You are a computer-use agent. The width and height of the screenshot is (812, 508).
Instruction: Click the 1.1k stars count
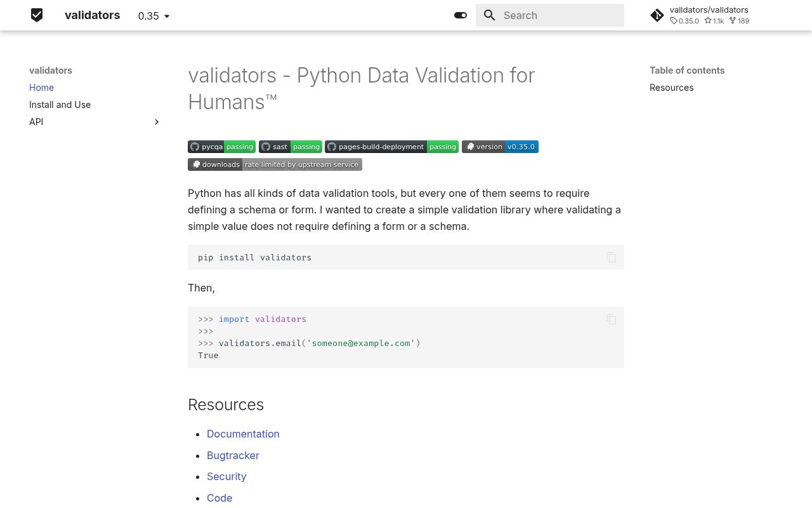coord(714,21)
